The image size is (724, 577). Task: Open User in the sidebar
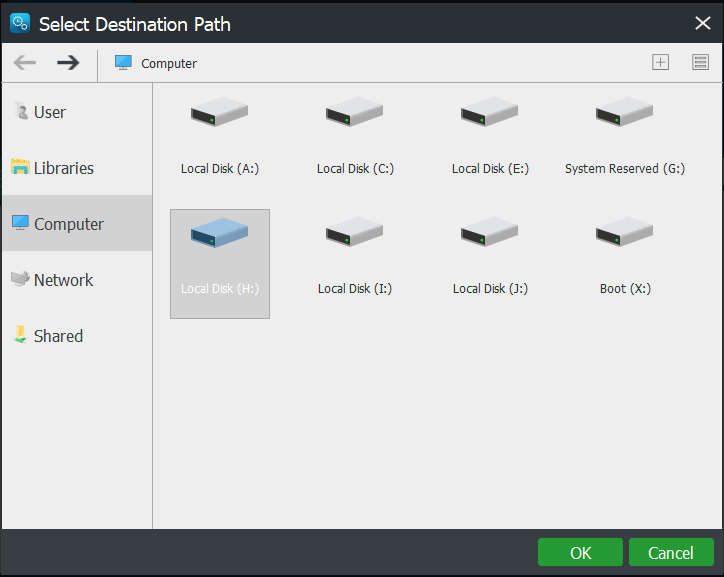tap(77, 112)
